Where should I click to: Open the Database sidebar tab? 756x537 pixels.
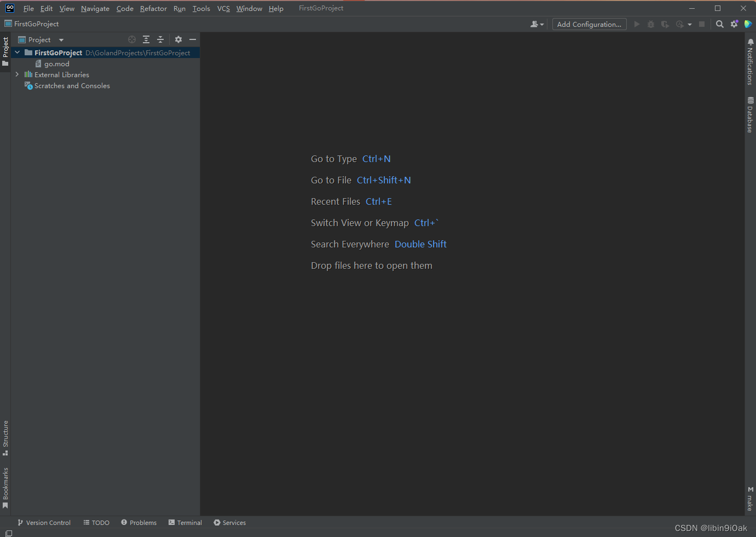(x=751, y=115)
